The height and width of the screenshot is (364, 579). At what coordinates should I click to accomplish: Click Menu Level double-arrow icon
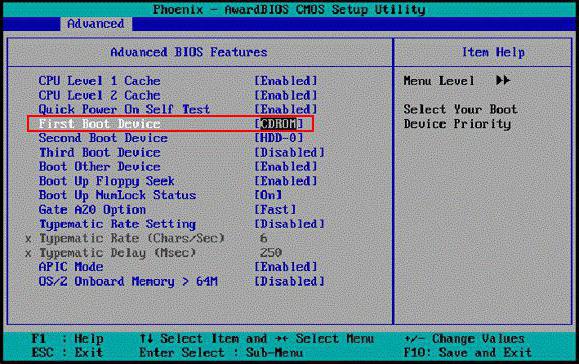[x=503, y=80]
